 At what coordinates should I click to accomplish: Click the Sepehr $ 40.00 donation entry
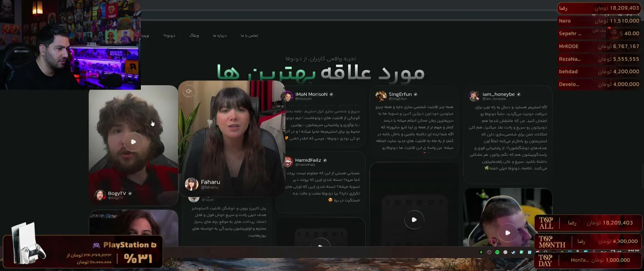click(x=599, y=33)
